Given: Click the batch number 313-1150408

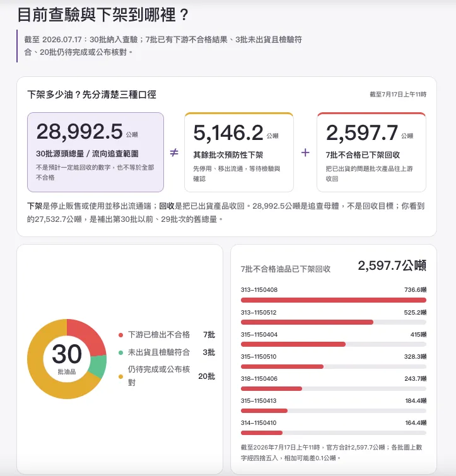Looking at the screenshot, I should tap(259, 289).
